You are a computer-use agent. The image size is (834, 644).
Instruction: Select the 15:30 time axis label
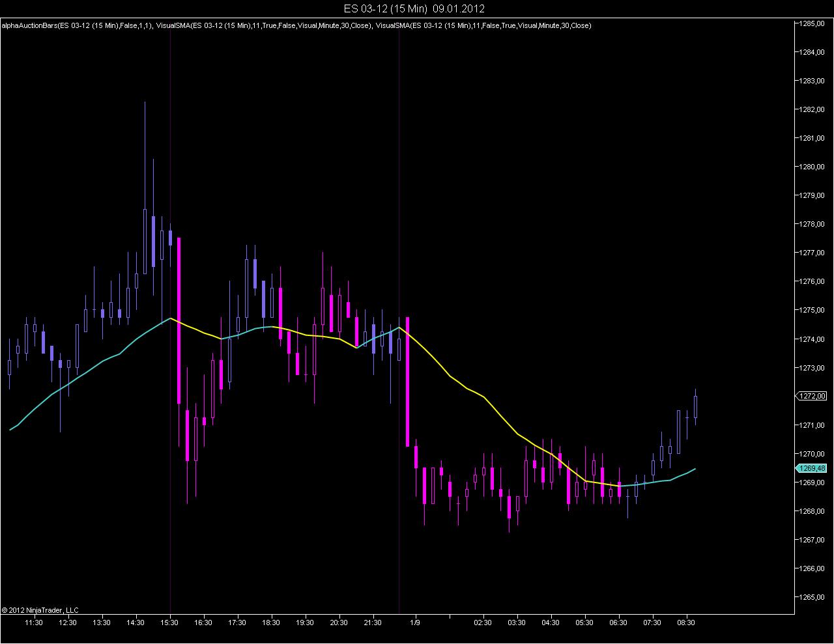[169, 623]
